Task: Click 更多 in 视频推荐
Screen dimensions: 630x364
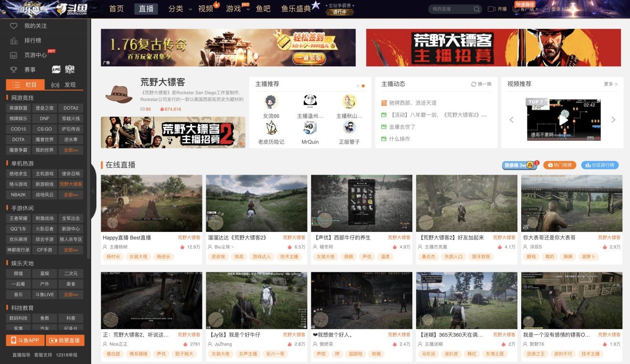Action: point(610,84)
